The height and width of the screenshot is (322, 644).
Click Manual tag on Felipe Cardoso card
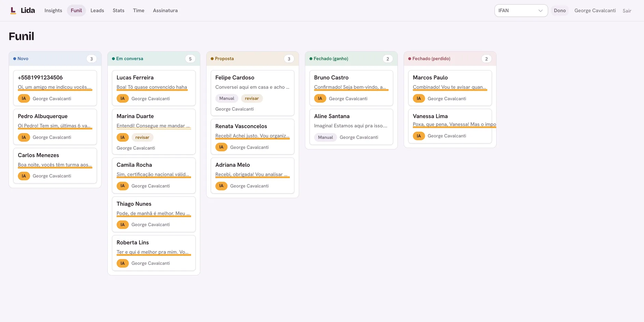226,98
